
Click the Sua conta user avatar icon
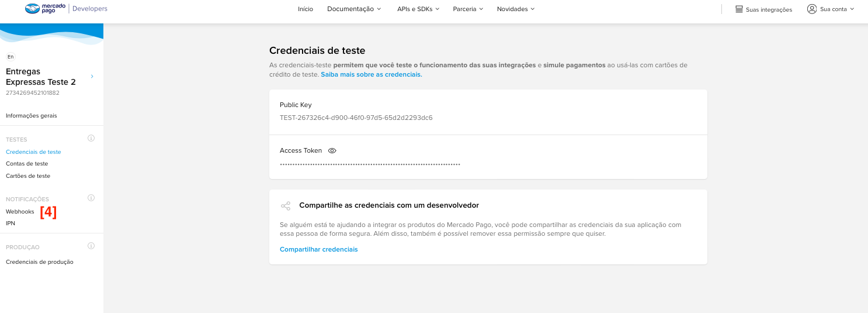pos(811,9)
